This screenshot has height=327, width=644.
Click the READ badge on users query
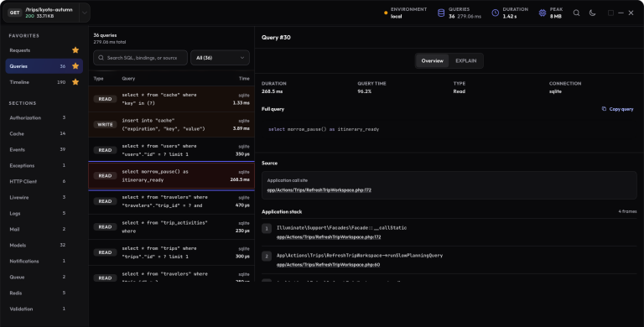tap(105, 150)
